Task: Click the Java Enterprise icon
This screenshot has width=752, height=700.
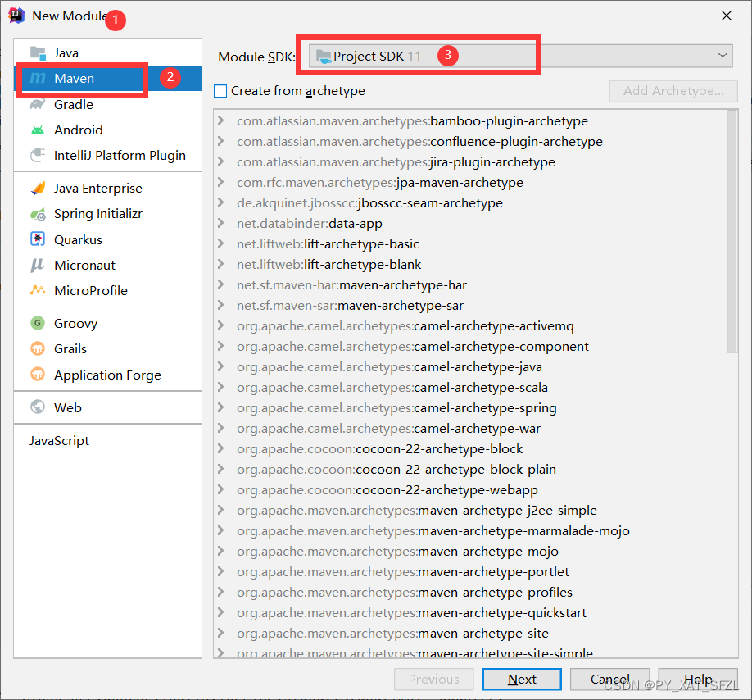Action: [38, 188]
